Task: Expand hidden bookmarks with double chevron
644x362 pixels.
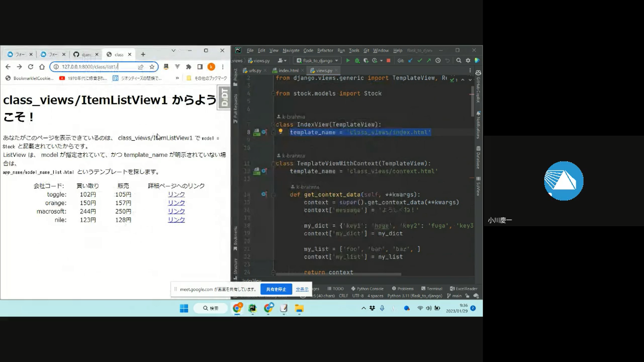Action: [x=177, y=78]
